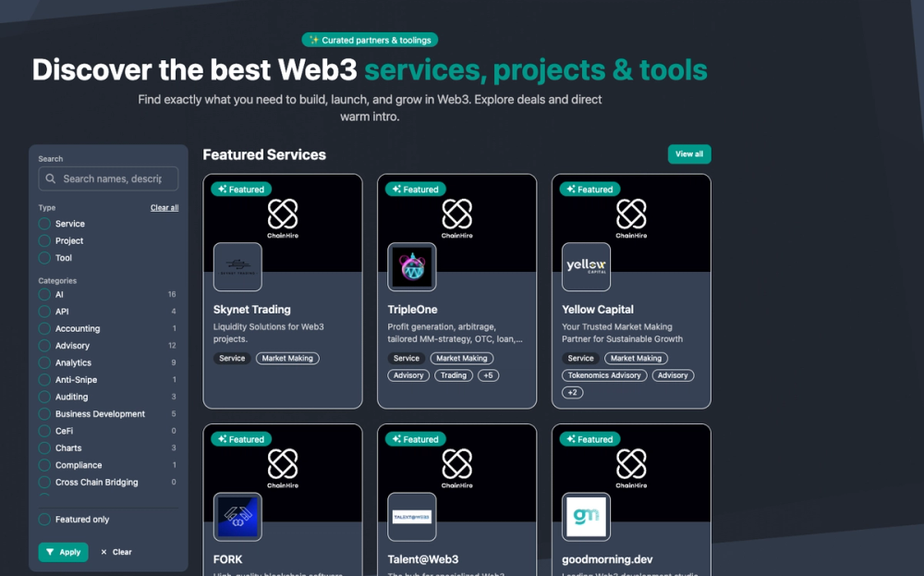The image size is (924, 576).
Task: Click Featured badge on goodmorning.dev card
Action: click(x=590, y=439)
